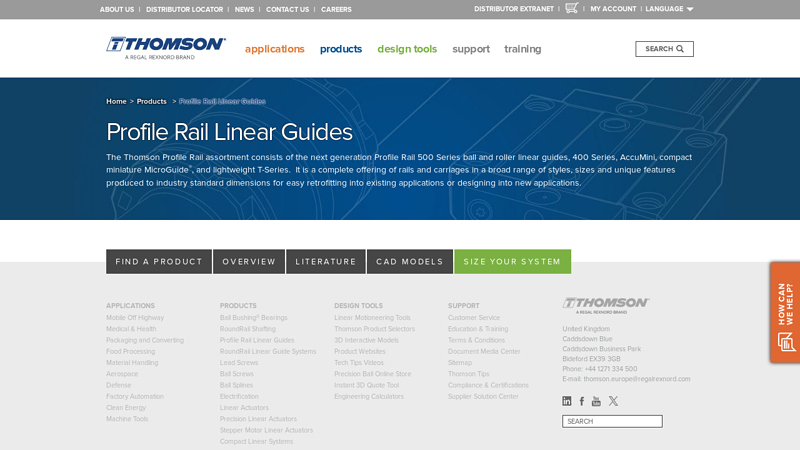Viewport: 800px width, 450px height.
Task: Click the Size Your System button
Action: coord(512,262)
